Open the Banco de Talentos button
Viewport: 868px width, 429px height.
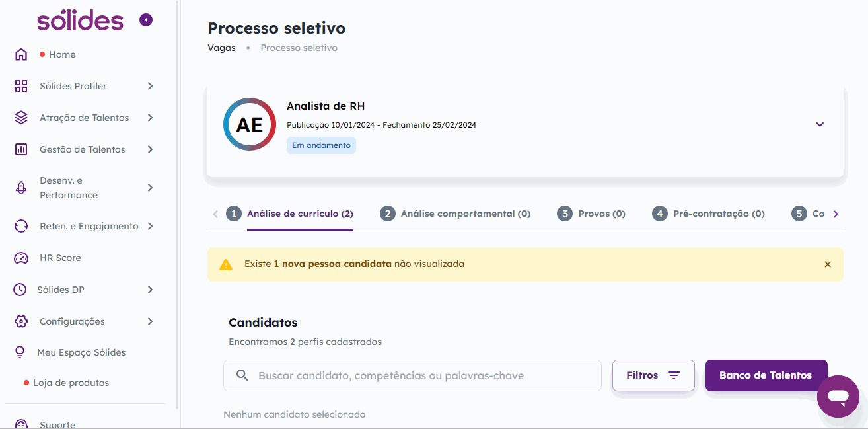(766, 375)
